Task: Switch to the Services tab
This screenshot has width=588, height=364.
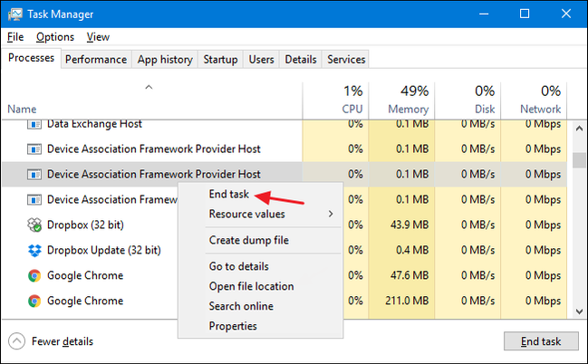Action: click(346, 60)
